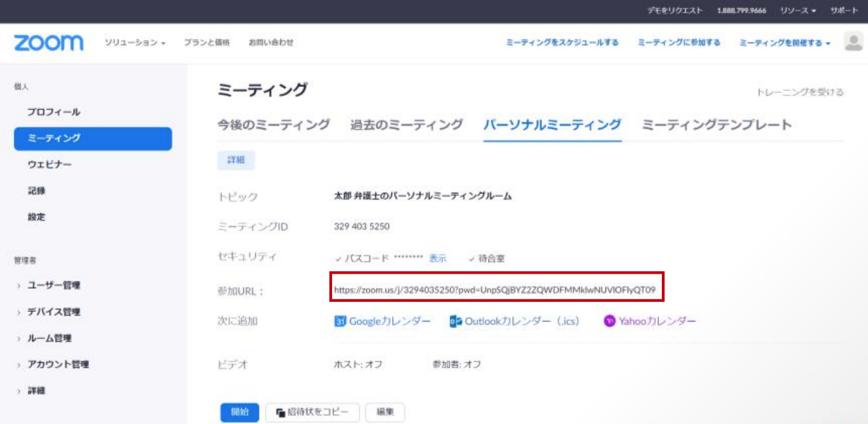This screenshot has height=424, width=868.
Task: Switch to 今後のミーティング tab
Action: [x=273, y=125]
